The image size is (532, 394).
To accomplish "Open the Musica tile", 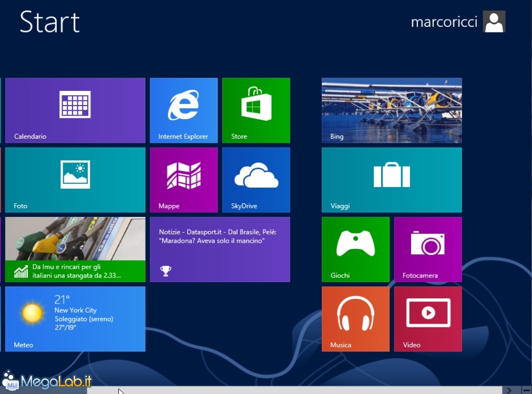I will coord(355,319).
